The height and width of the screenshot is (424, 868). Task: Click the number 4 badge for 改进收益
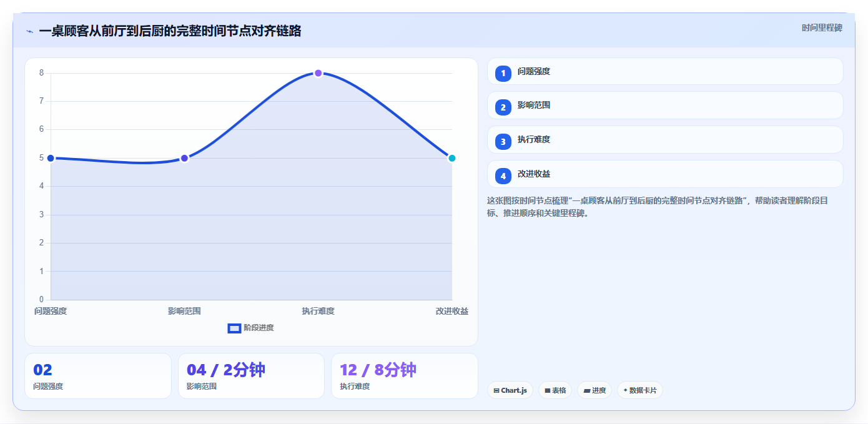503,176
